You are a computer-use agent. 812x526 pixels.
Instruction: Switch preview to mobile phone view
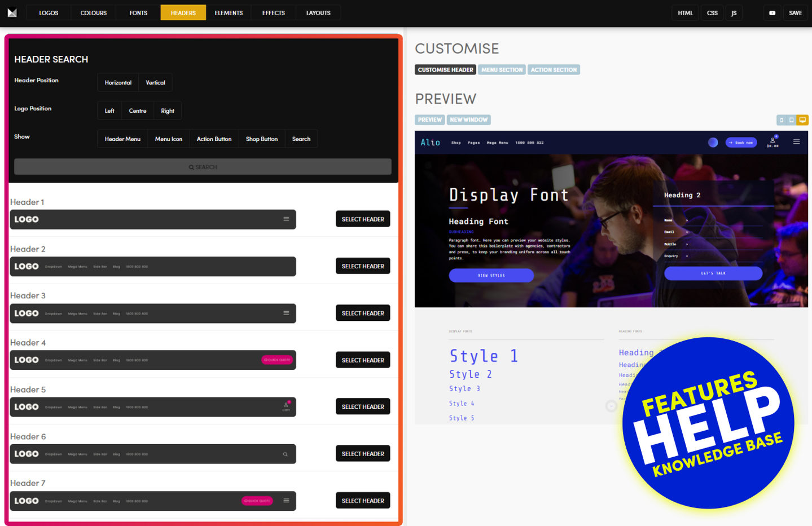click(782, 120)
